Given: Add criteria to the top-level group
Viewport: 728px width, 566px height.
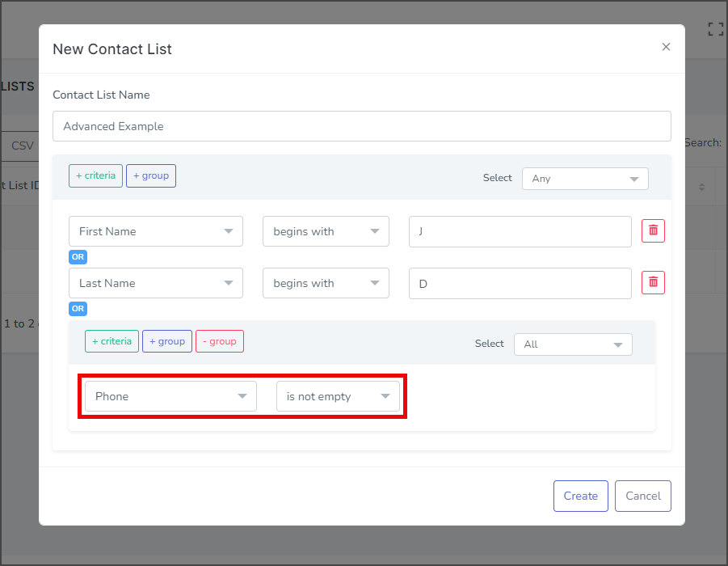Looking at the screenshot, I should pos(95,175).
